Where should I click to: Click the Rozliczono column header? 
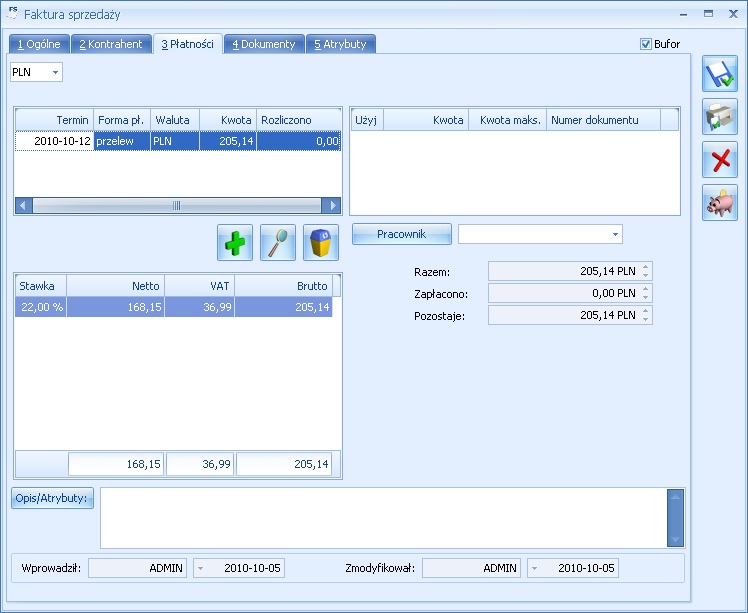click(299, 120)
